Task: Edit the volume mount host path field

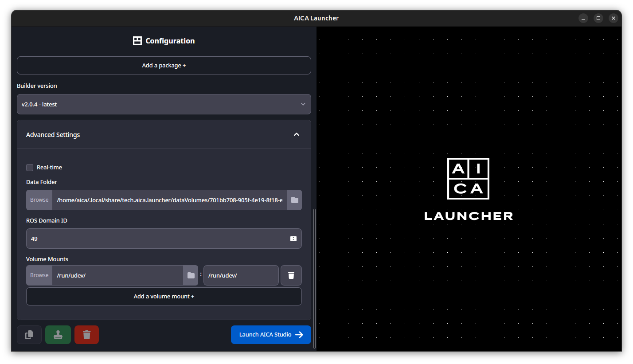Action: [117, 275]
